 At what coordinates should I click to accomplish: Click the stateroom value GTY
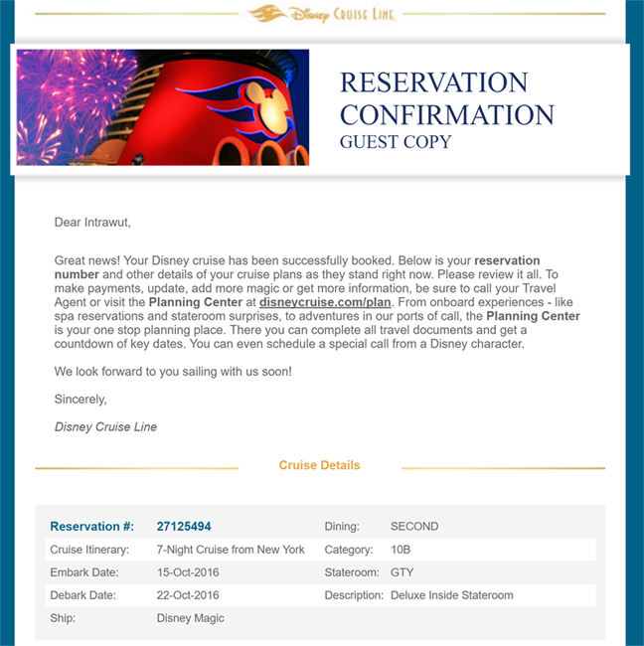coord(402,572)
